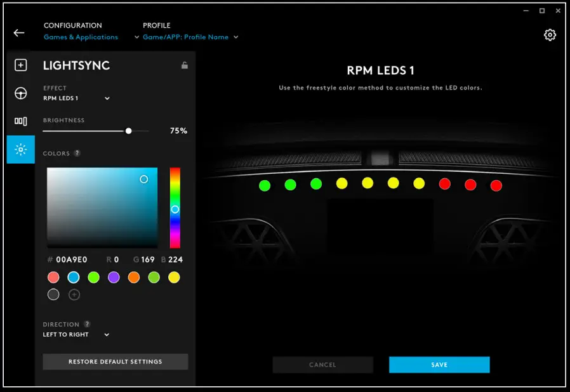570x392 pixels.
Task: Click the lock icon beside LIGHTSYNC
Action: pos(183,65)
